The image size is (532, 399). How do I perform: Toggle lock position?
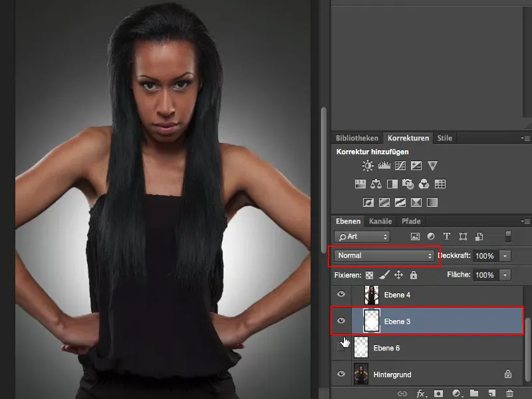tap(398, 275)
